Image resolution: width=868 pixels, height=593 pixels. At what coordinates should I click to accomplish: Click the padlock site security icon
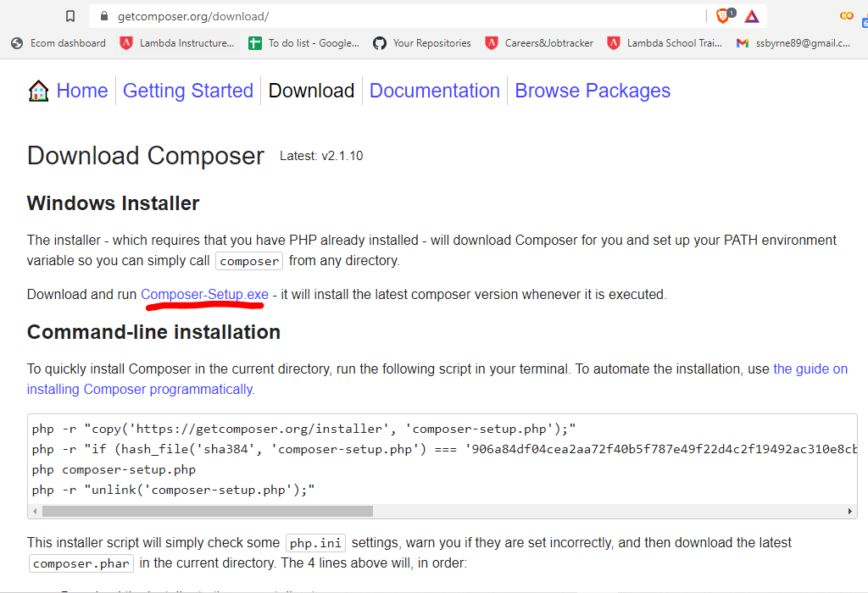click(x=104, y=16)
